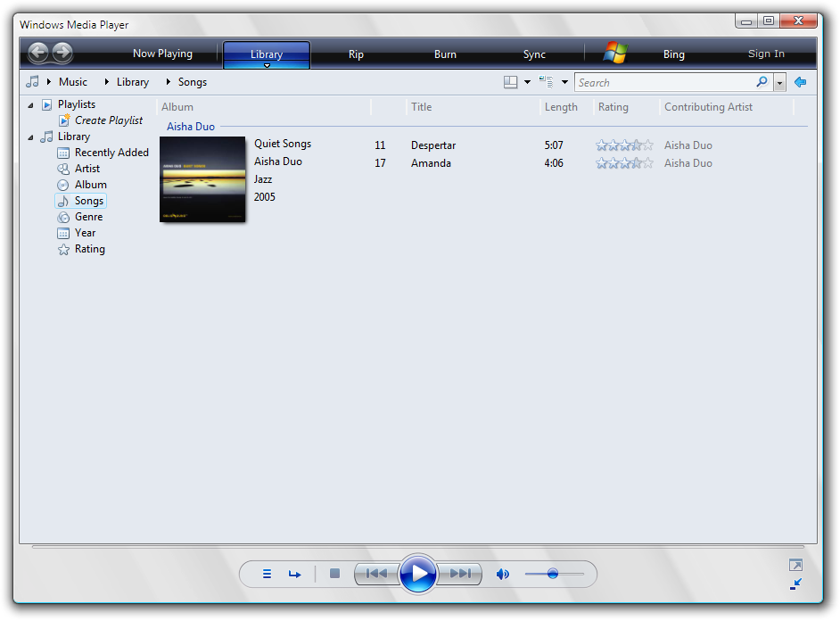Start playback with the Play button
The image size is (840, 621).
tap(418, 574)
